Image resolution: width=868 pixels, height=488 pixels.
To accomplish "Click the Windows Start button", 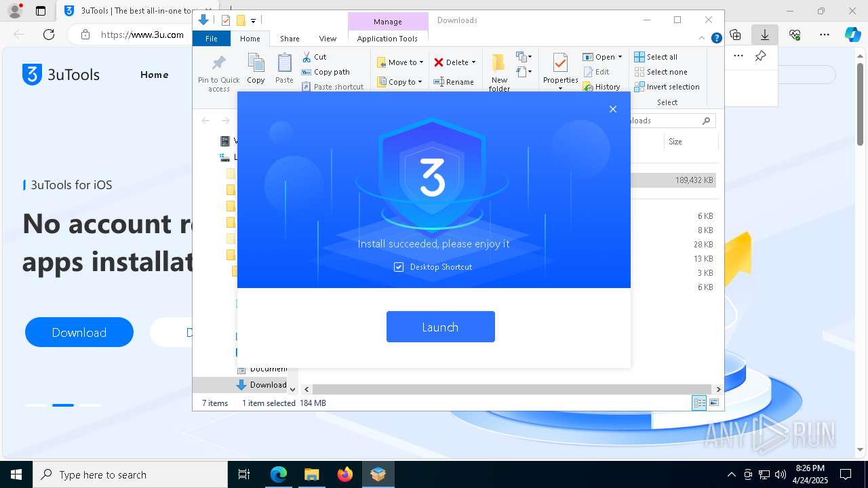I will [x=16, y=474].
